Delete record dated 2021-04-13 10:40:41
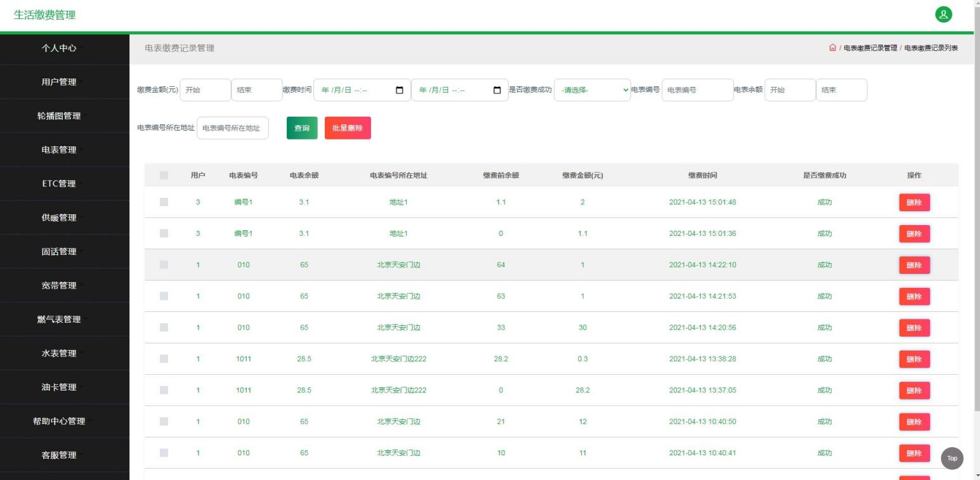 914,453
